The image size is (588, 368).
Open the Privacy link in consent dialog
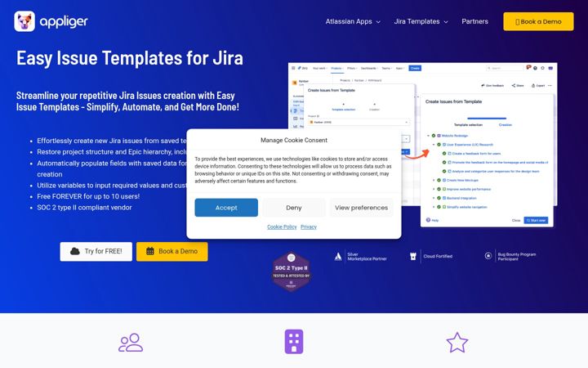pyautogui.click(x=309, y=227)
